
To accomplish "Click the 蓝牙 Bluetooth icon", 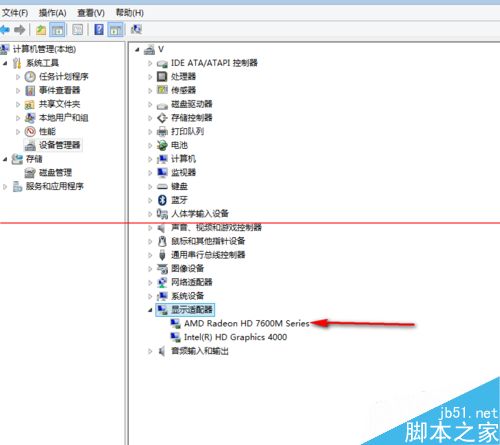I will pos(162,200).
